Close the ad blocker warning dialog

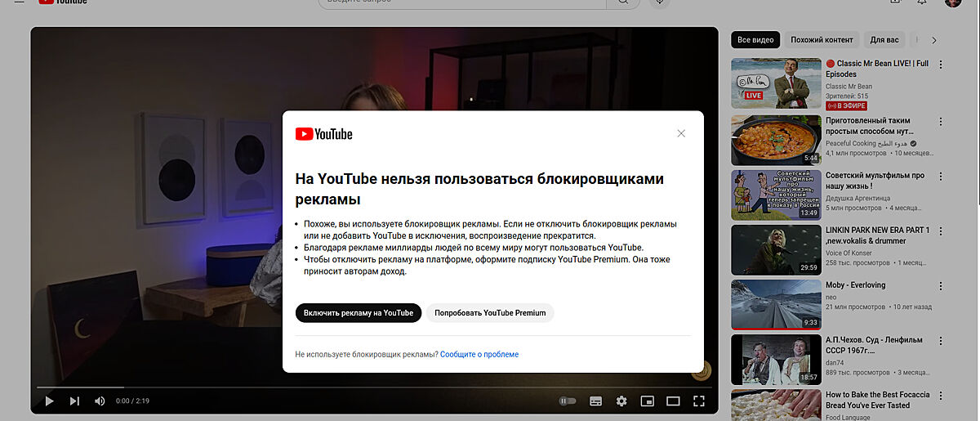coord(681,133)
